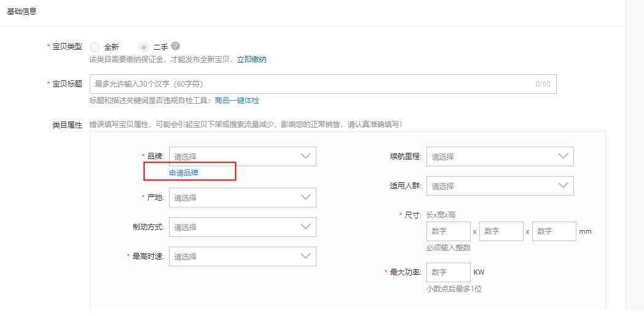
Task: Click the 最大功率 KW input field
Action: pyautogui.click(x=448, y=272)
